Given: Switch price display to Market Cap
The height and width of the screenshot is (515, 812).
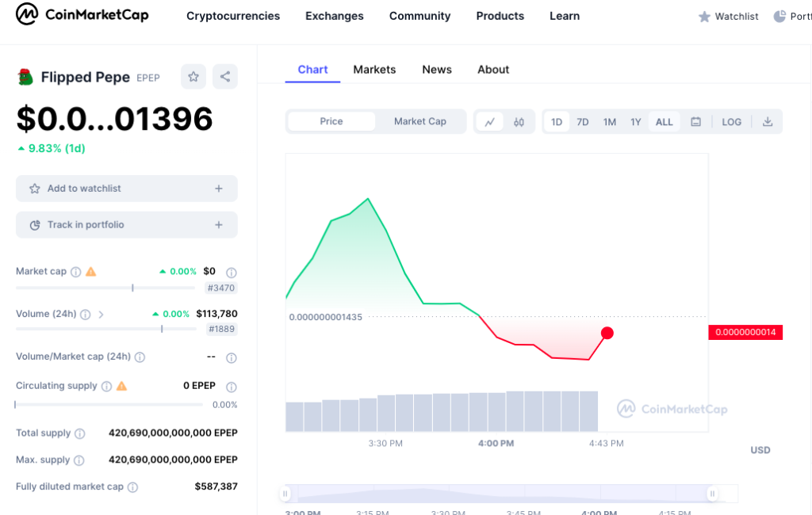Looking at the screenshot, I should (x=421, y=121).
